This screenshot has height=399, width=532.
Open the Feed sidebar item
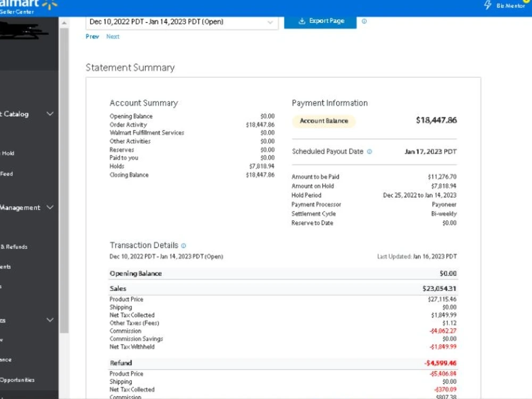(x=6, y=174)
